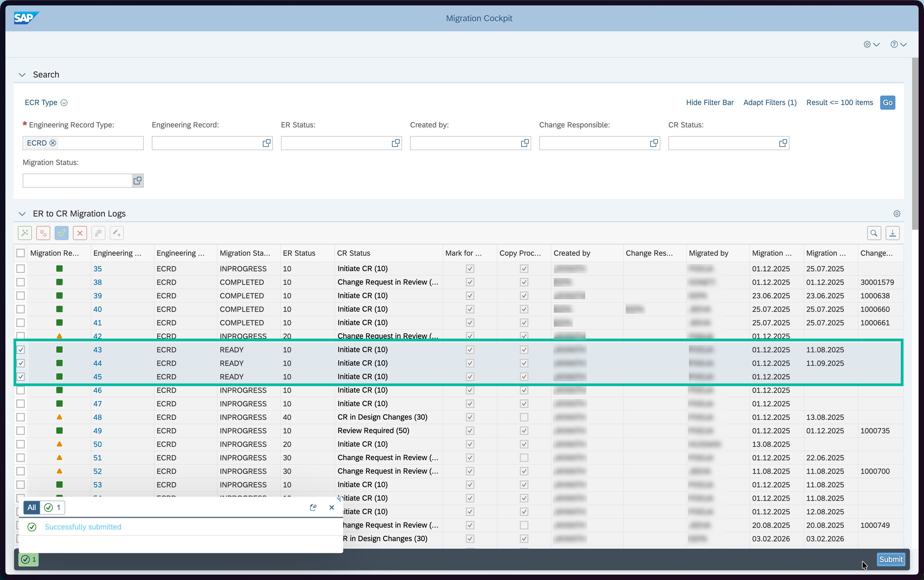Collapse the Search section
This screenshot has height=580, width=924.
click(22, 75)
